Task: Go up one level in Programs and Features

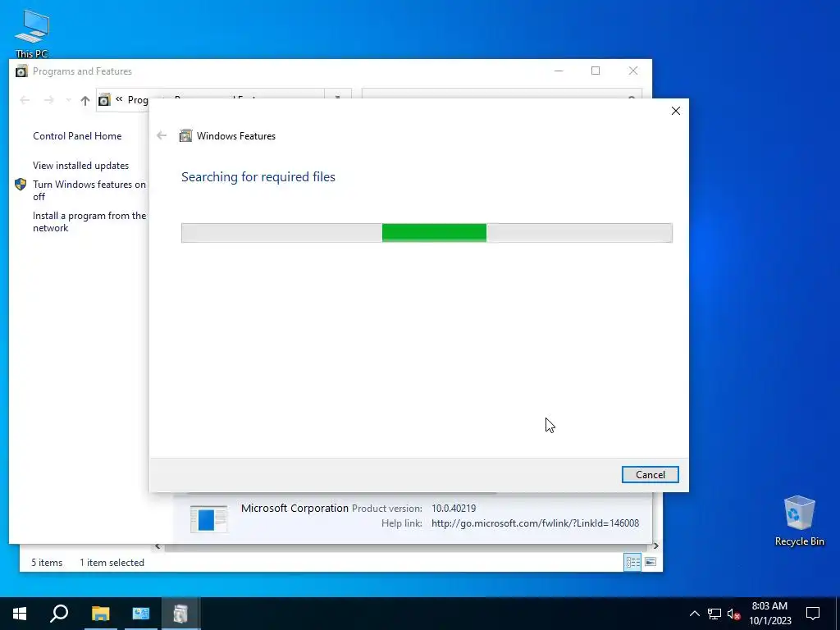Action: click(84, 100)
